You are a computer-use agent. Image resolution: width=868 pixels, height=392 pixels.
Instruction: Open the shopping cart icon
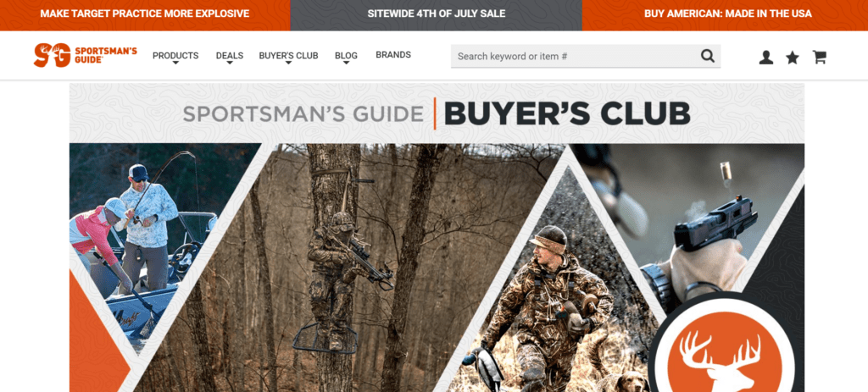pyautogui.click(x=820, y=58)
